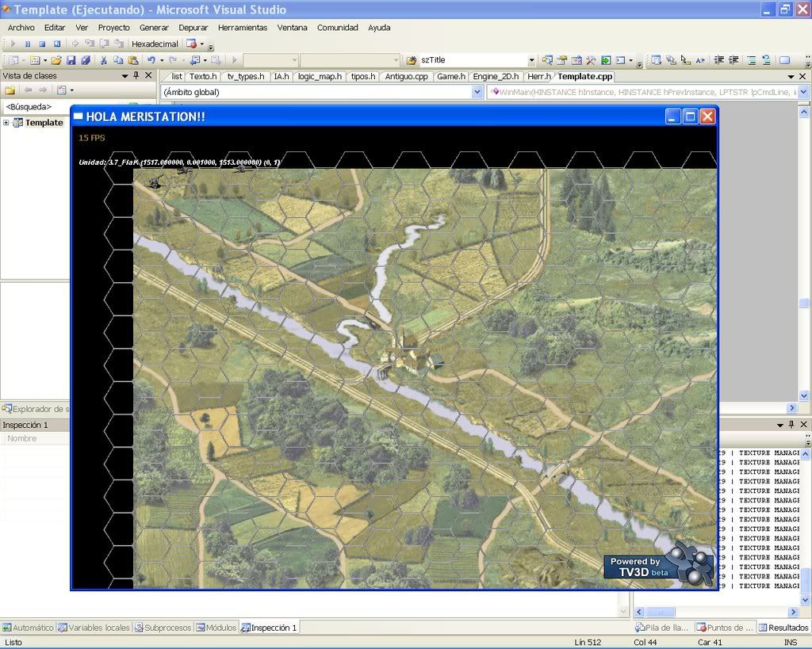Image resolution: width=812 pixels, height=649 pixels.
Task: Click the Copy icon in toolbar
Action: [118, 60]
